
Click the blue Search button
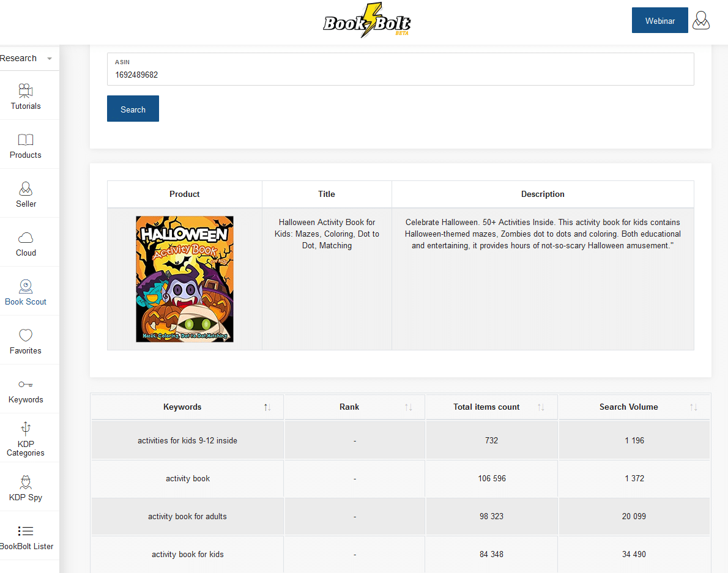click(x=133, y=109)
